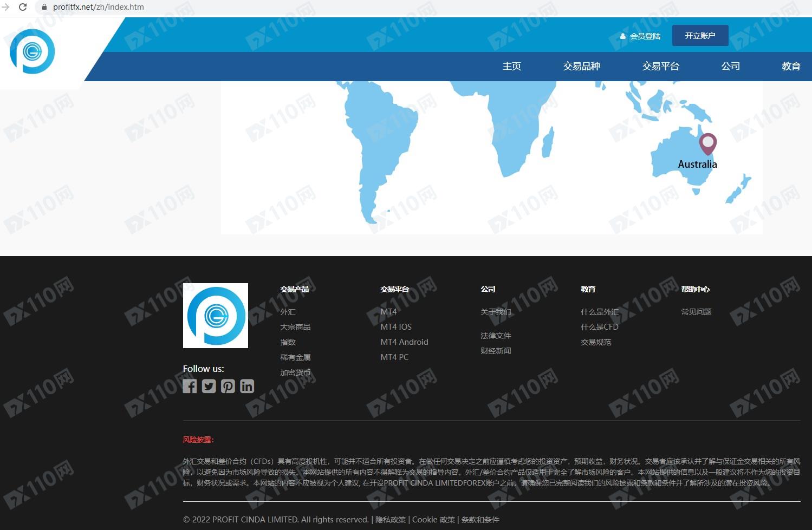The image size is (812, 530).
Task: Click the Facebook icon under Follow us
Action: point(190,386)
